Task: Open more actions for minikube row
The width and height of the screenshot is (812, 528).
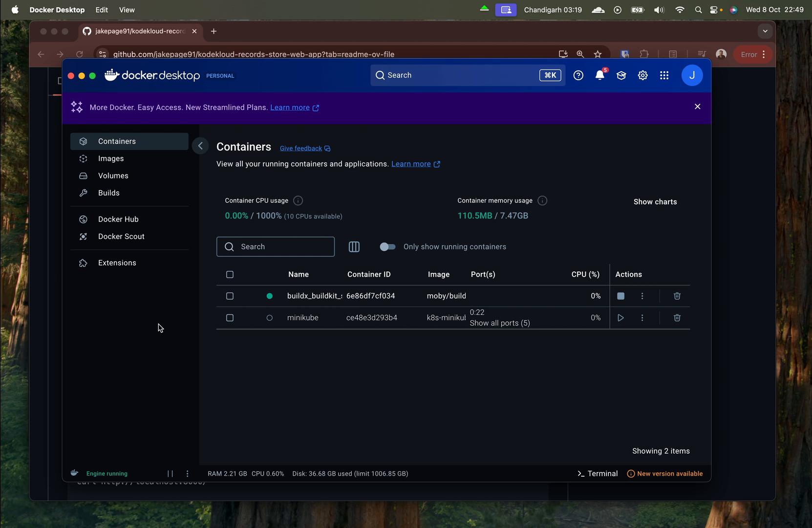Action: 642,318
